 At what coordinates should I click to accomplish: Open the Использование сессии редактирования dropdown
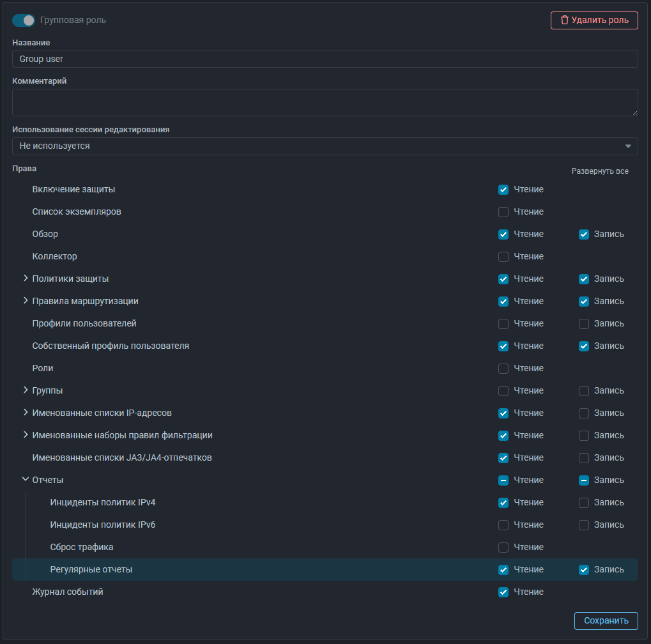pos(325,146)
